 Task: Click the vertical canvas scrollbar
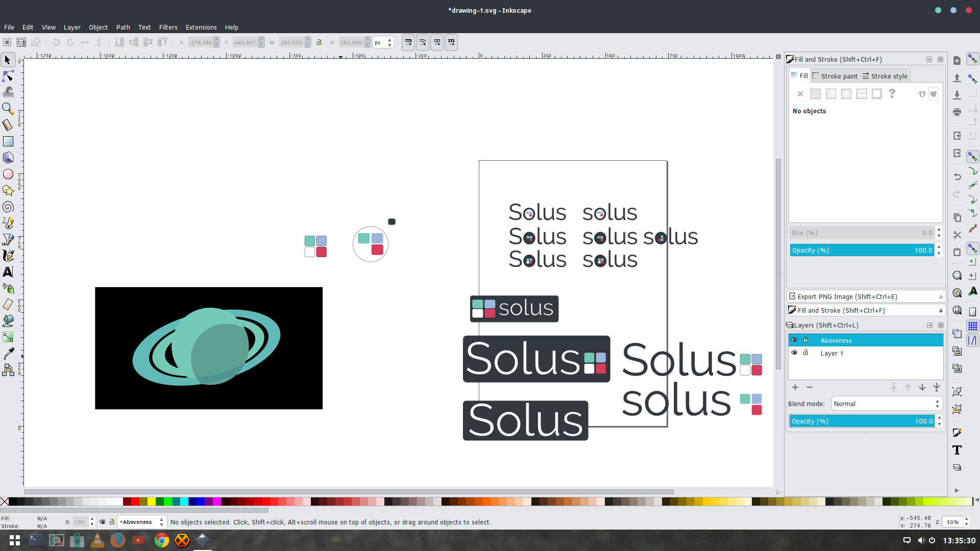pyautogui.click(x=778, y=263)
